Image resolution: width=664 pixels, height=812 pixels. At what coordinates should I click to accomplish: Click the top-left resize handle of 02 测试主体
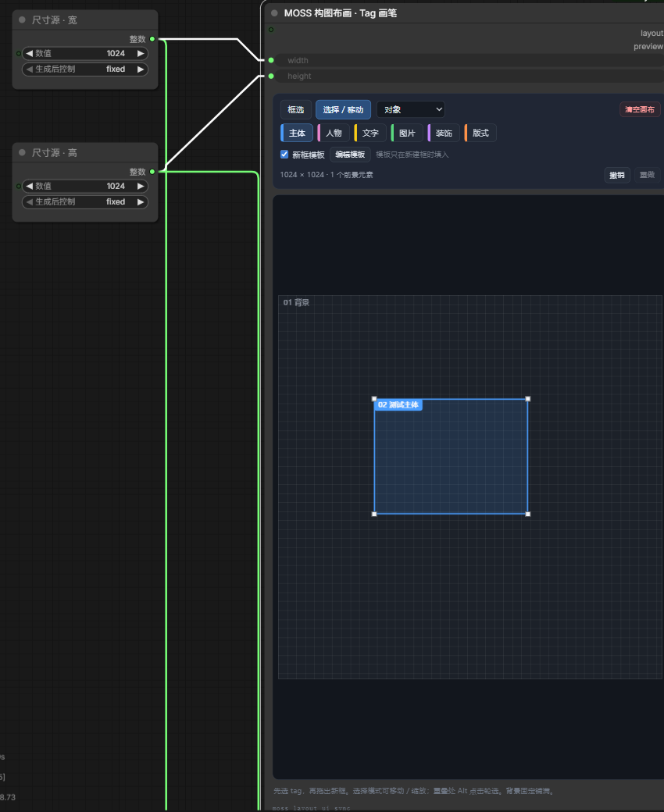pyautogui.click(x=374, y=399)
